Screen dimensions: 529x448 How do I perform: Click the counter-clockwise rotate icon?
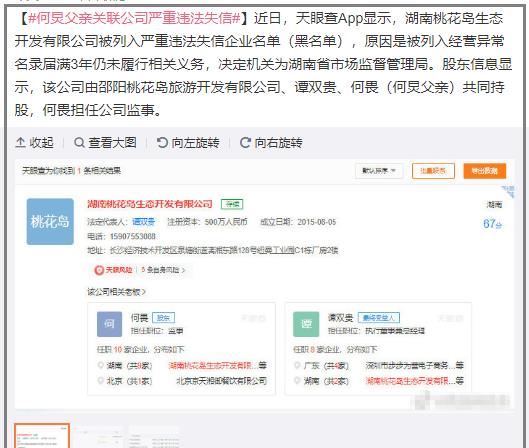(162, 143)
